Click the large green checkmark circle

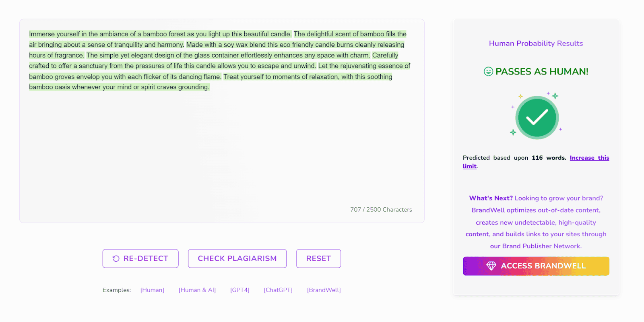537,118
